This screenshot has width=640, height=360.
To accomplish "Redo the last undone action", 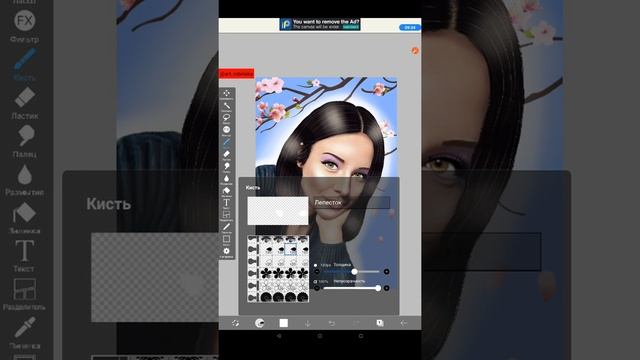I will (356, 323).
